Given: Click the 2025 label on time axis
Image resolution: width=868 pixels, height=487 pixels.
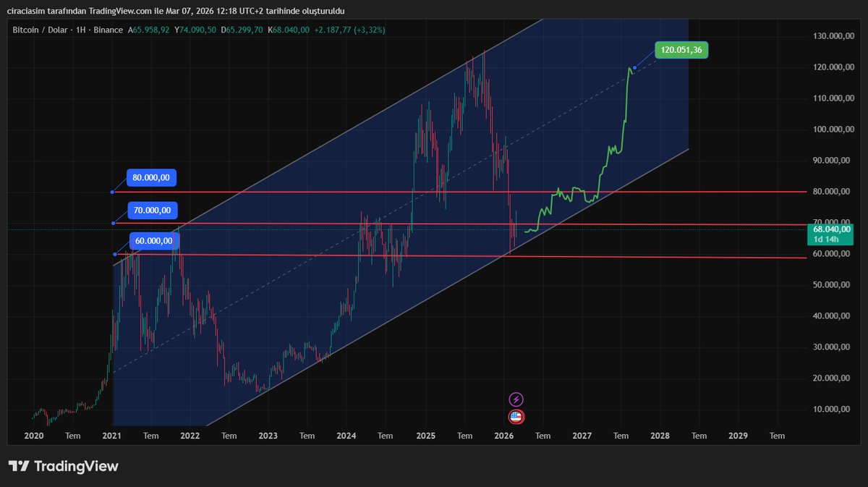Looking at the screenshot, I should coord(425,436).
